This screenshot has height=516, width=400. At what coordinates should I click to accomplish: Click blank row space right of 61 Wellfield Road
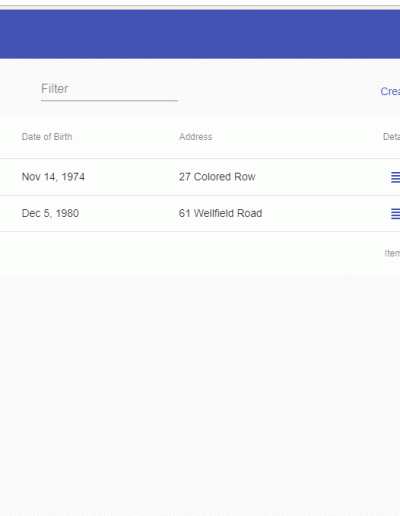[x=326, y=213]
